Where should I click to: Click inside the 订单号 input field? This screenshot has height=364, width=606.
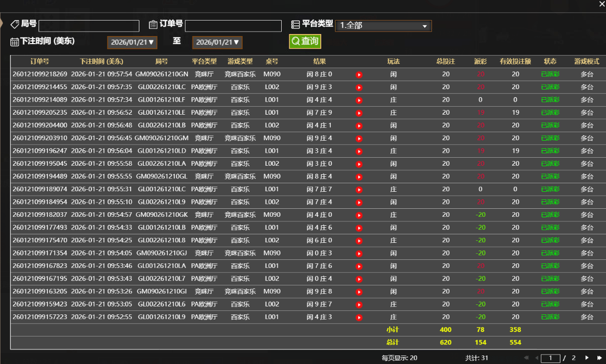point(233,26)
